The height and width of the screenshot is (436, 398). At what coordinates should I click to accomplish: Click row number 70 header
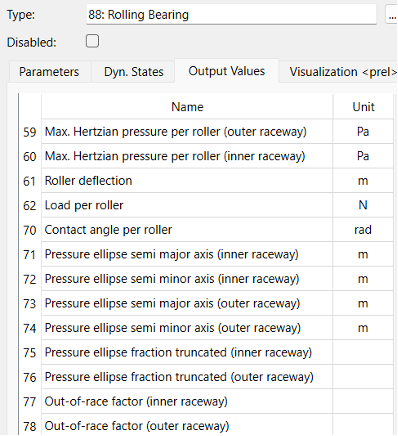30,230
